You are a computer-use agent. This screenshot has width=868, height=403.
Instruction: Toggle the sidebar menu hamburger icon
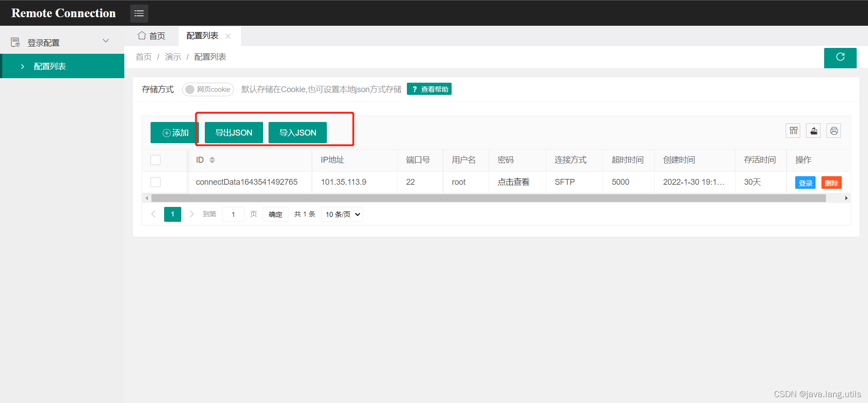coord(139,13)
